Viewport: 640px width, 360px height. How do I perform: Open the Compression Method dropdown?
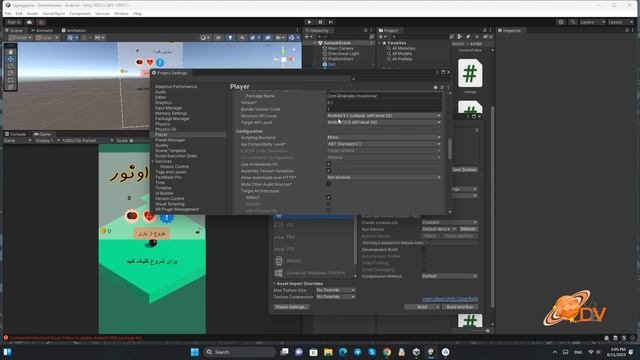449,276
